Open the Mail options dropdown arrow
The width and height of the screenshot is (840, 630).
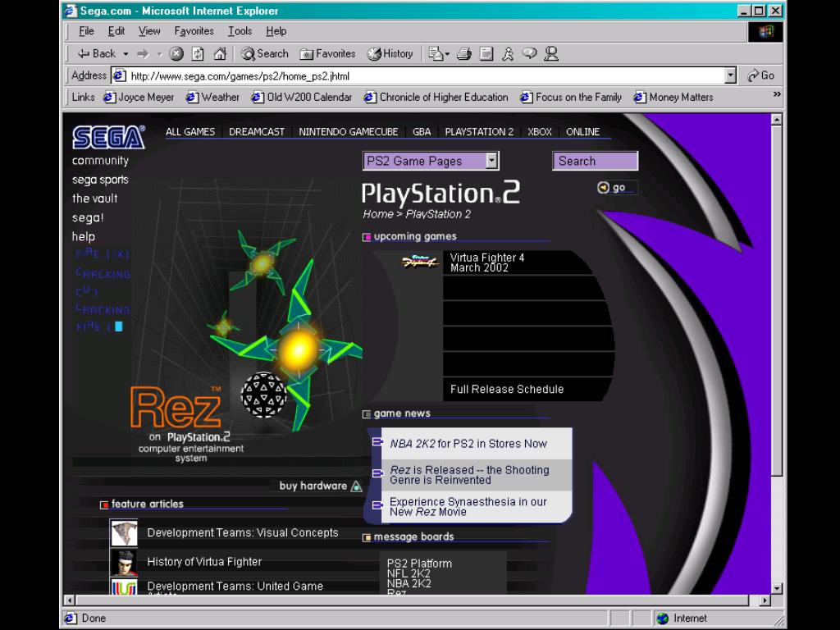pyautogui.click(x=447, y=54)
